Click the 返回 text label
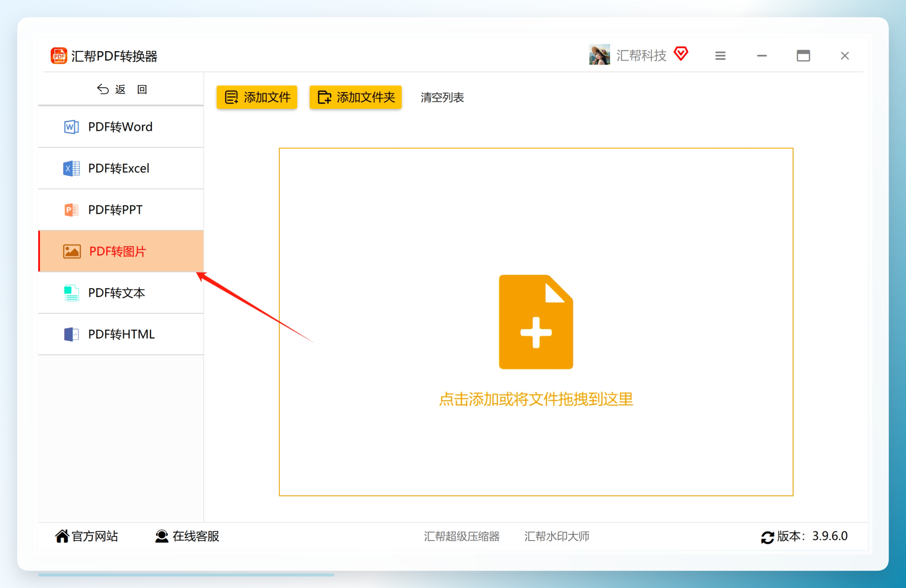 tap(131, 89)
